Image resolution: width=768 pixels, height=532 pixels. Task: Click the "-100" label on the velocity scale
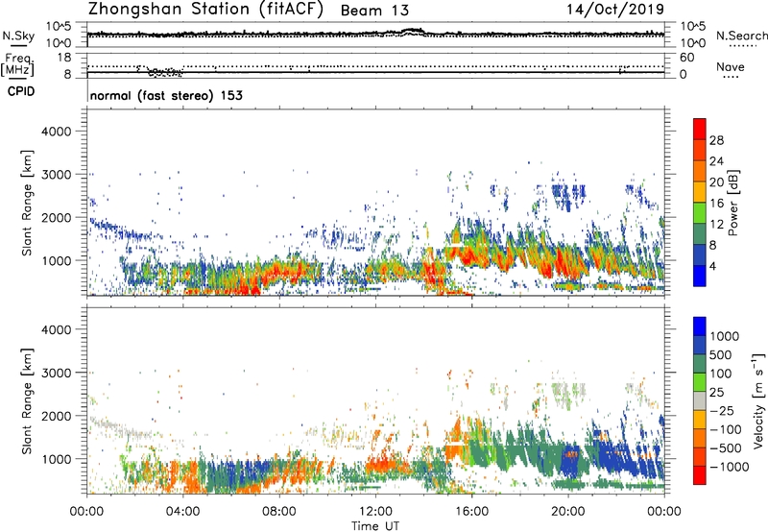coord(726,429)
